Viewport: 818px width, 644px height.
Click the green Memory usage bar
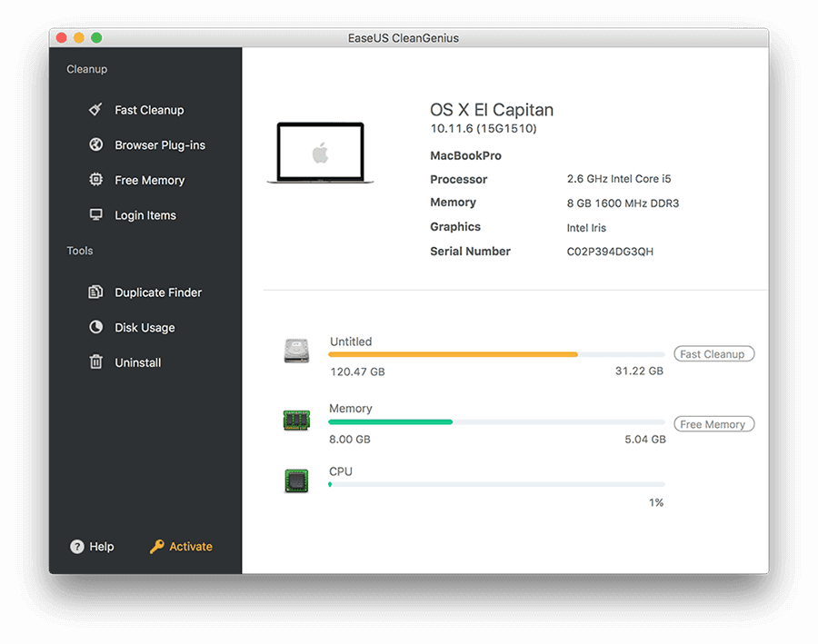391,421
